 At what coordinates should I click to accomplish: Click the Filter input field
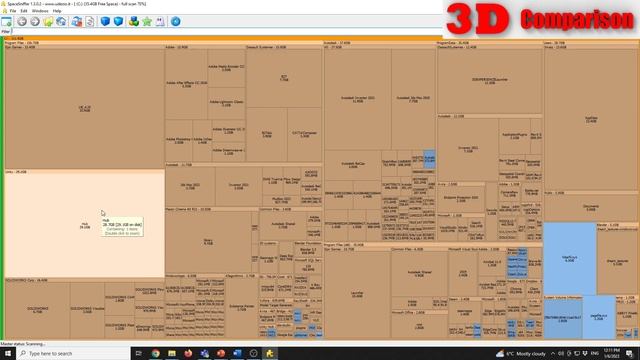pyautogui.click(x=227, y=31)
